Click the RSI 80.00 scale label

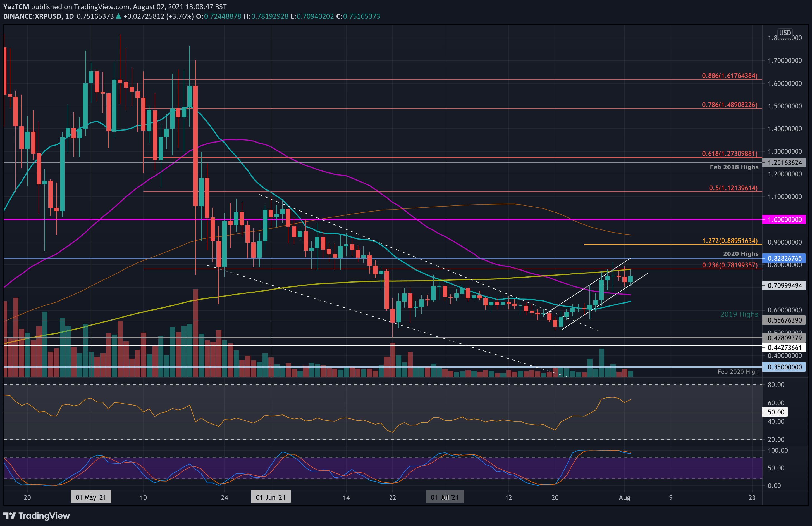pyautogui.click(x=776, y=385)
